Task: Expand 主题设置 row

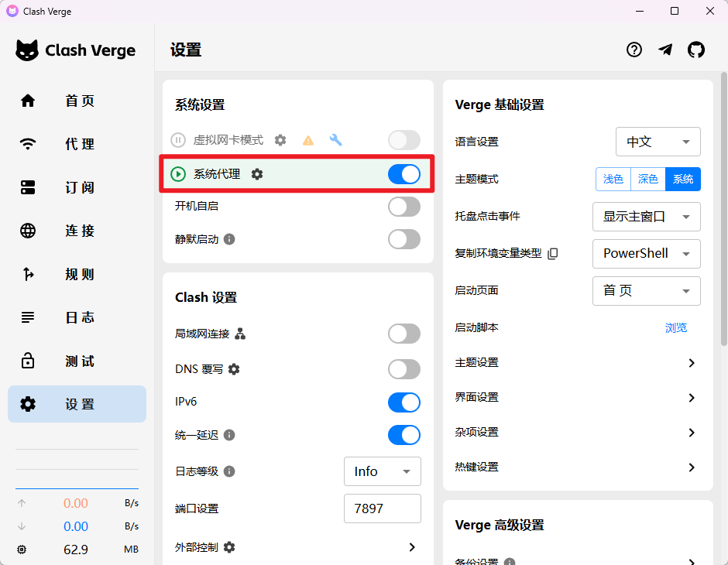Action: 578,363
